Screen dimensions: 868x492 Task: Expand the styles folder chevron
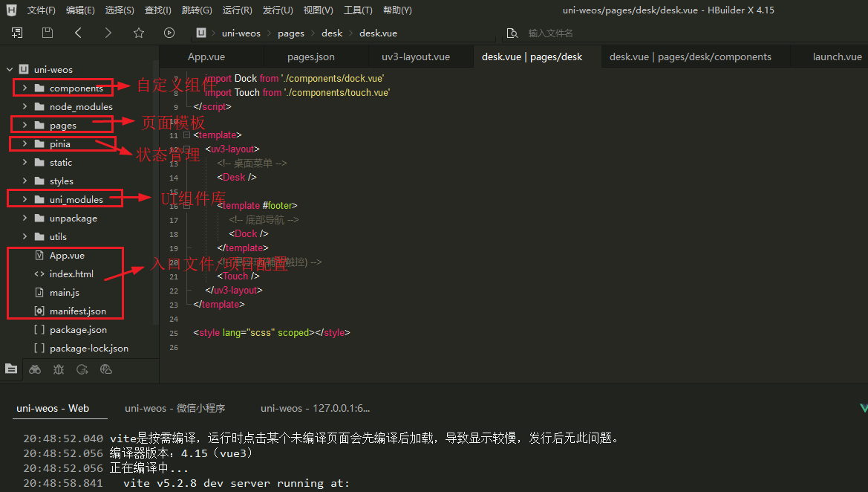(25, 181)
